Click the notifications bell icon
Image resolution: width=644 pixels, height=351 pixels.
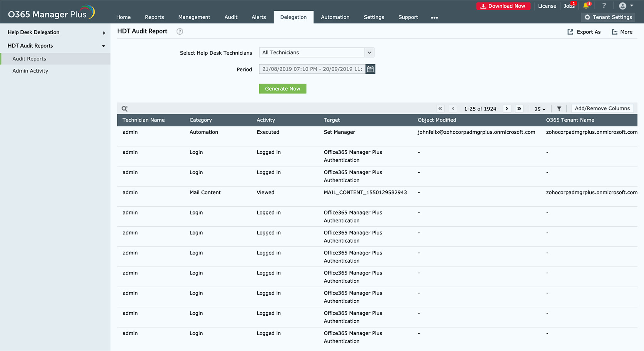(586, 6)
